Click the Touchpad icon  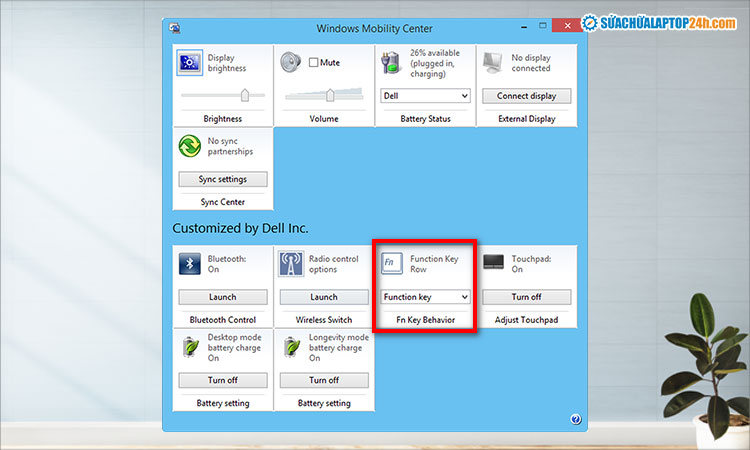[x=493, y=262]
